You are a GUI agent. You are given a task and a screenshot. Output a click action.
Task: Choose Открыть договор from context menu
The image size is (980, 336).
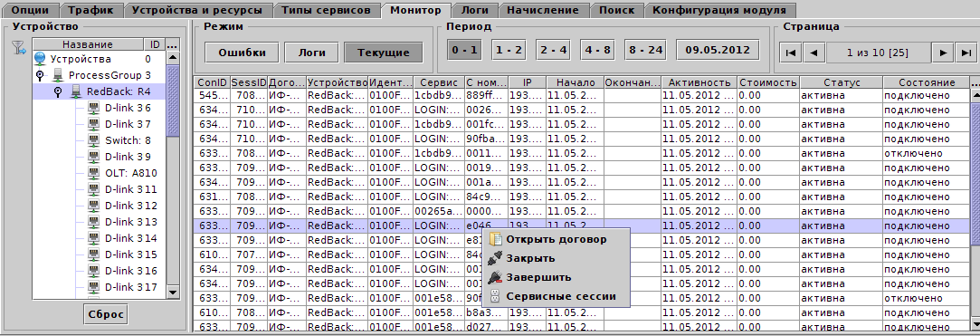coord(557,239)
